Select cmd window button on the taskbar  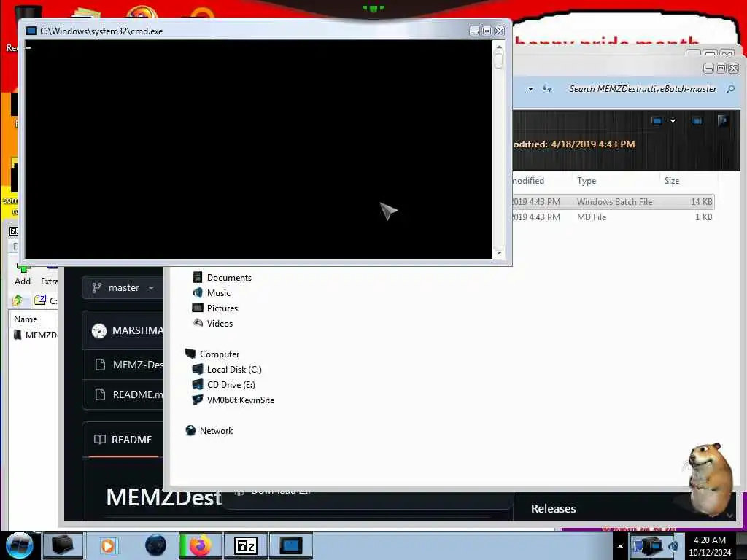coord(291,545)
